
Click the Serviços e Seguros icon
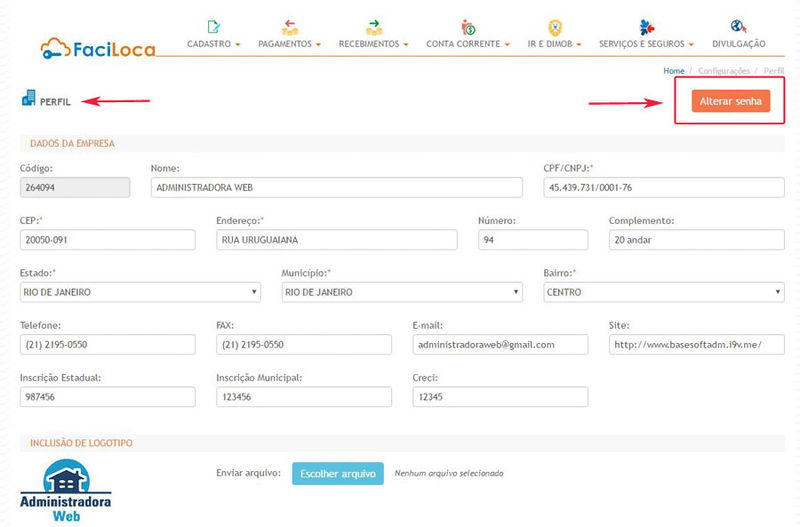point(646,27)
